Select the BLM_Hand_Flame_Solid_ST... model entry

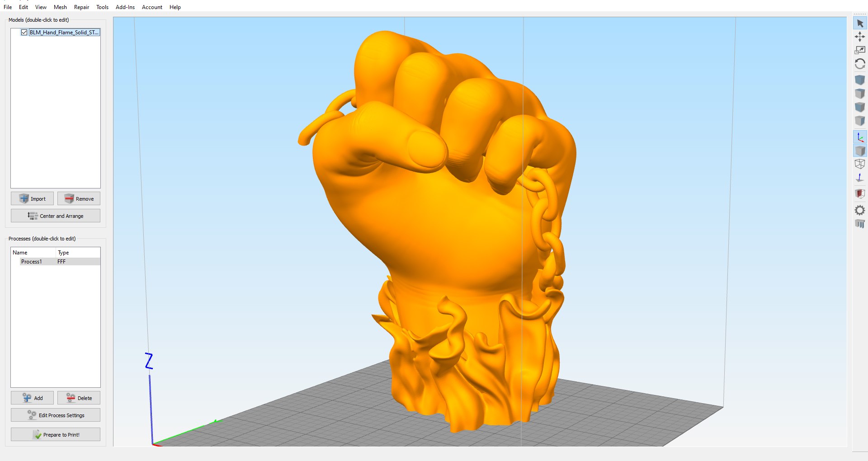point(64,33)
